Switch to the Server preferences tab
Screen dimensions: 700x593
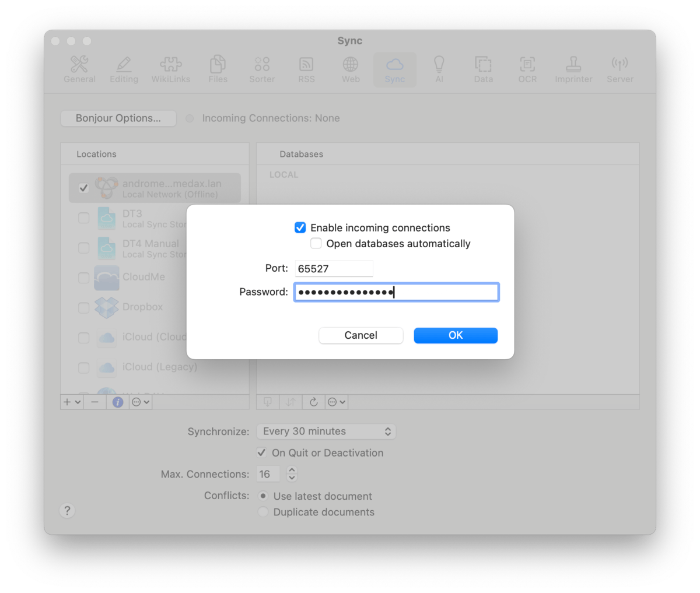pyautogui.click(x=619, y=69)
